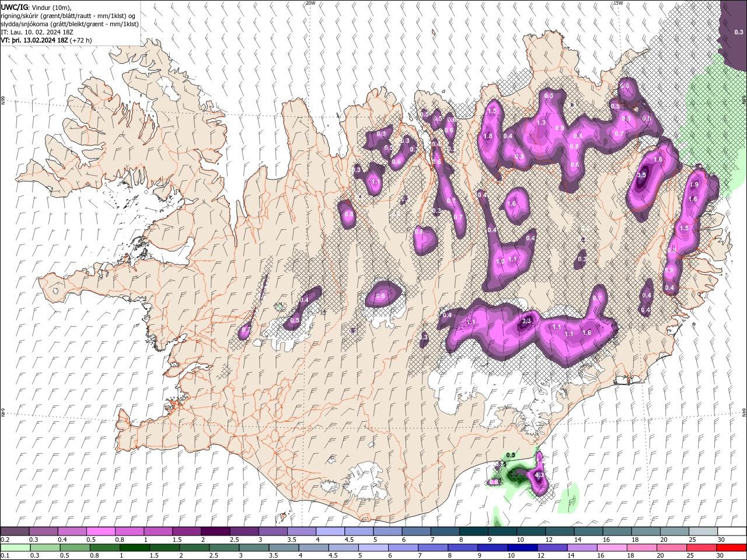The width and height of the screenshot is (747, 560).
Task: Click the '0.2' label in the legend
Action: (5, 540)
